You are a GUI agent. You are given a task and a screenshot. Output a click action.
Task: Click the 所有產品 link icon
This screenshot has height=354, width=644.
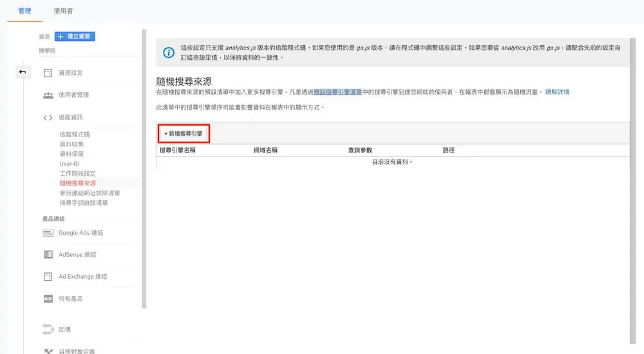click(48, 299)
